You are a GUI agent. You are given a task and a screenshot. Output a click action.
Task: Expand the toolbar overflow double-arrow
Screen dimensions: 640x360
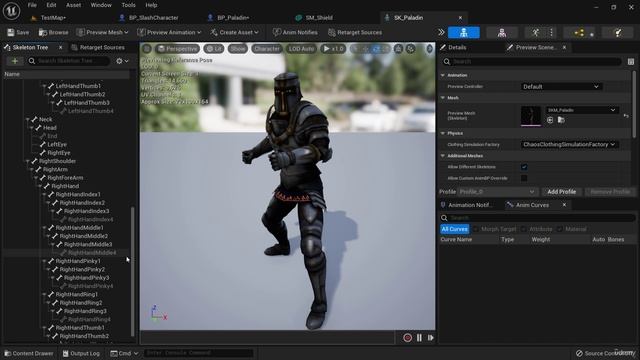[x=441, y=32]
